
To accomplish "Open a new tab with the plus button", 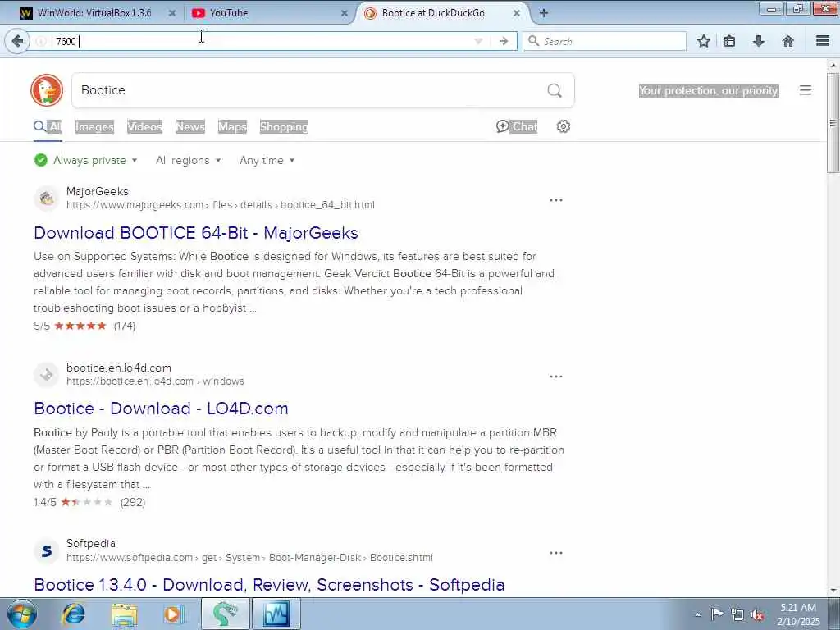I will click(x=544, y=13).
